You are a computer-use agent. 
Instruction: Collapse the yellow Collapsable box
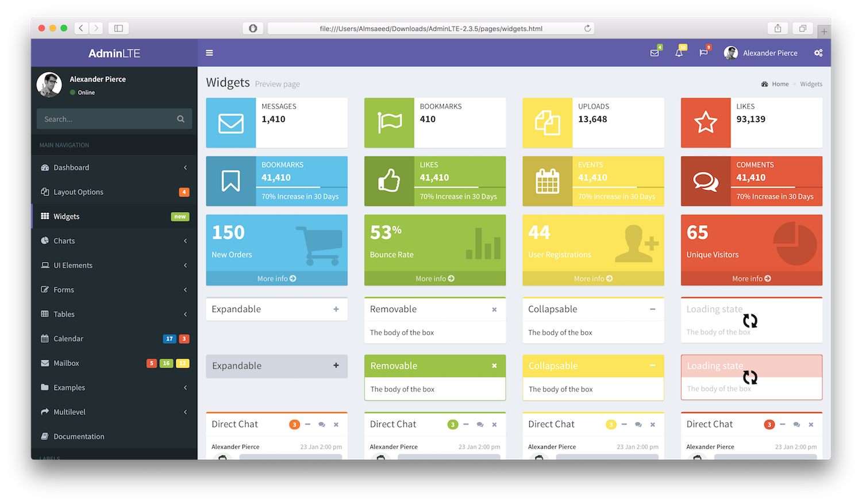click(x=653, y=366)
